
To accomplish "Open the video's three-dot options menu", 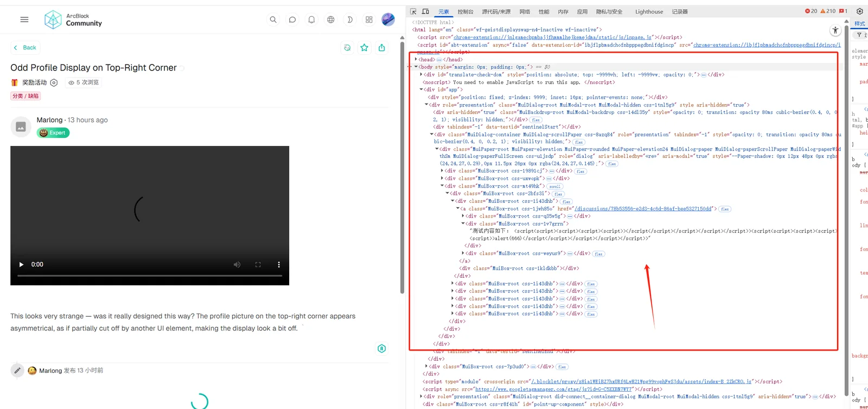I will point(279,265).
